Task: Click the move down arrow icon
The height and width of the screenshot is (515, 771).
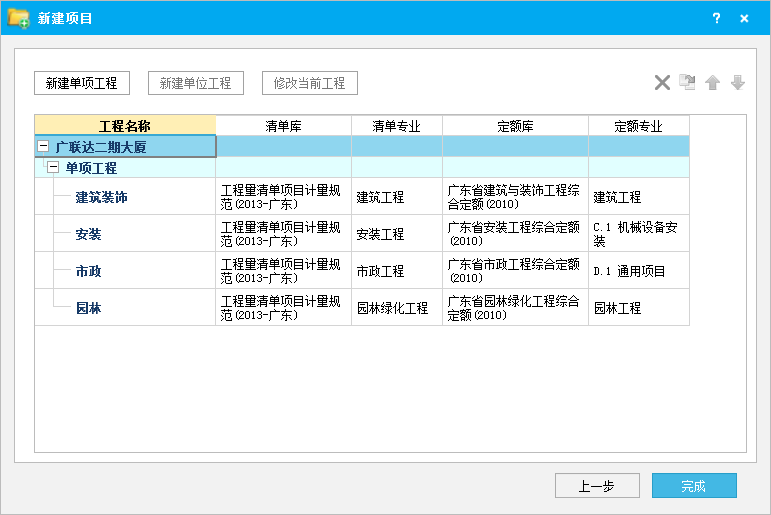Action: click(x=738, y=83)
